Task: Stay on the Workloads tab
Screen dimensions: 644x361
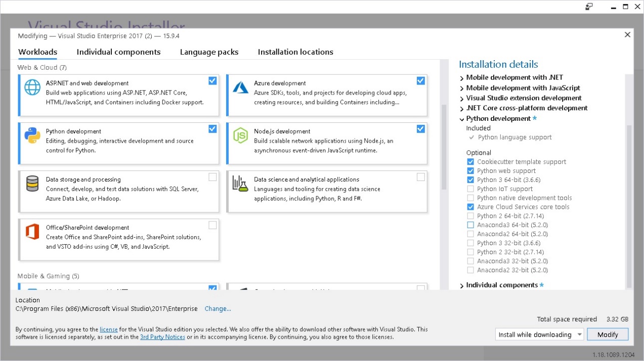Action: coord(37,52)
